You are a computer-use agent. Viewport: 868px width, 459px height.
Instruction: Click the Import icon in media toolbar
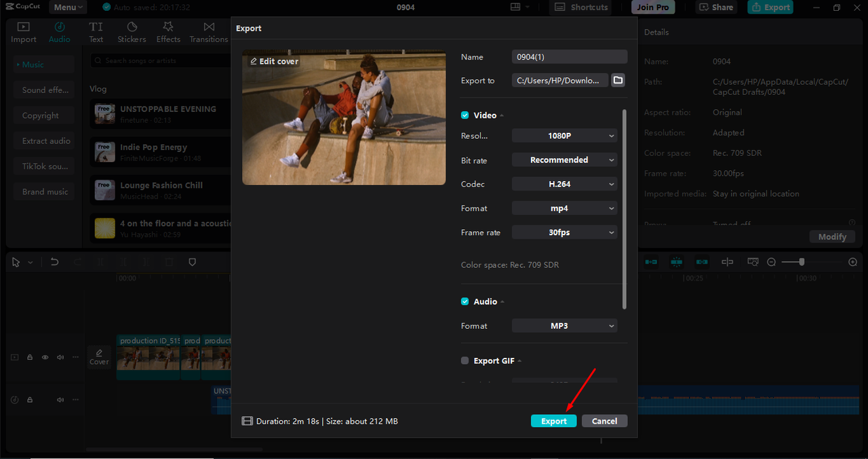[x=23, y=27]
